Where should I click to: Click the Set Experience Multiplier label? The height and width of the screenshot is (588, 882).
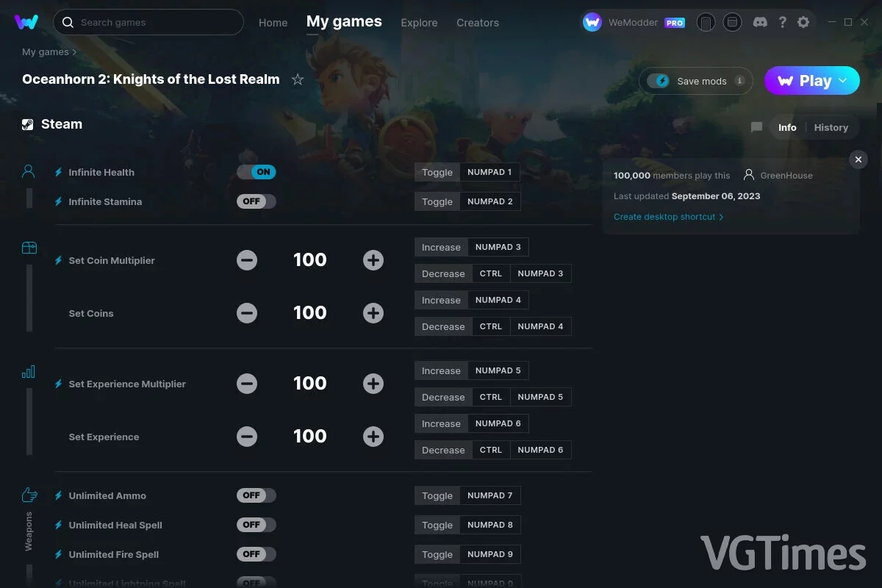[x=127, y=384]
